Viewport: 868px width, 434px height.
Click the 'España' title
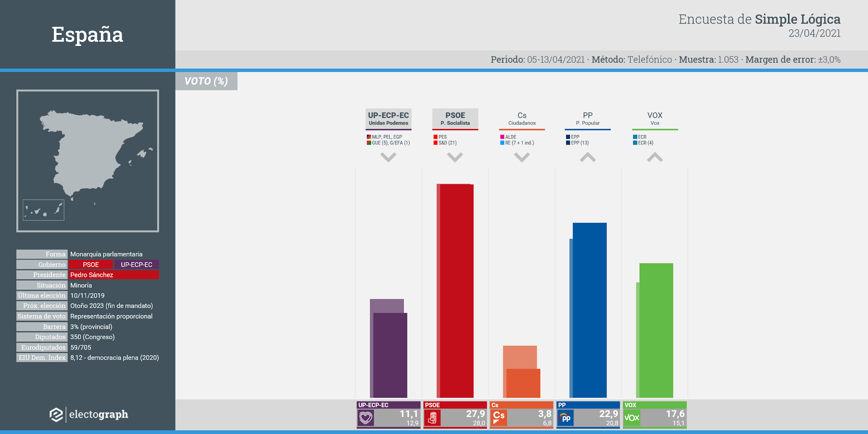tap(87, 35)
